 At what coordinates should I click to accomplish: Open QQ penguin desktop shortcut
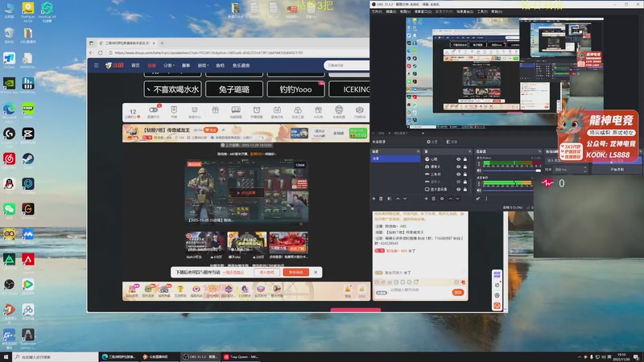click(x=9, y=184)
